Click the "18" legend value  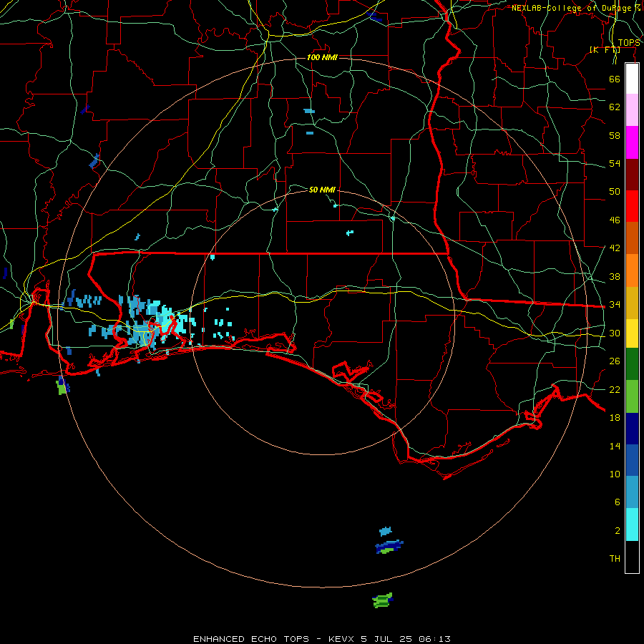(x=615, y=418)
